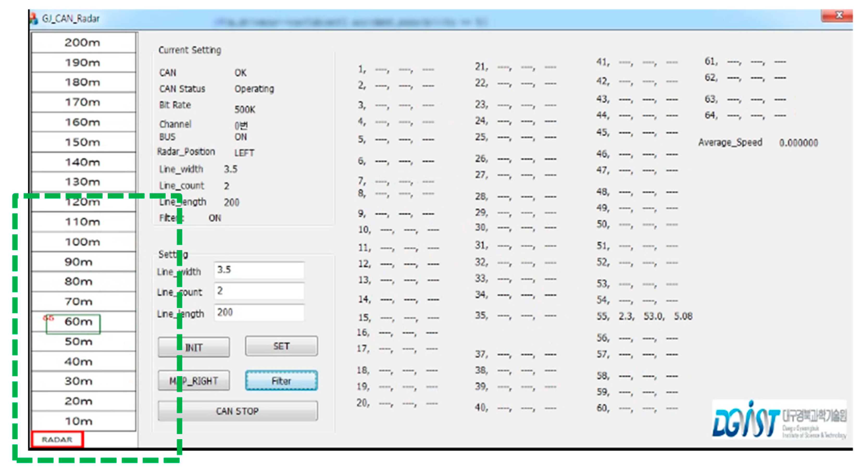868x474 pixels.
Task: Click the red RADAR box
Action: [x=57, y=439]
